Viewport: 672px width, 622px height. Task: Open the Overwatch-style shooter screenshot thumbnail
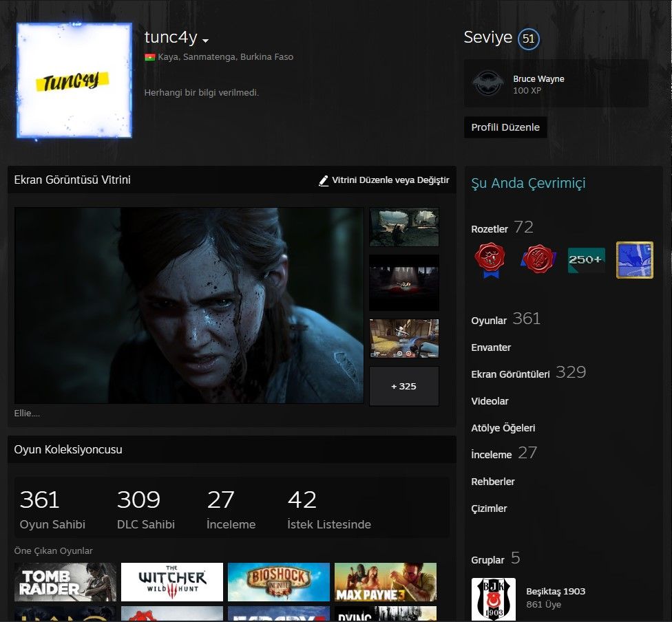[x=403, y=339]
